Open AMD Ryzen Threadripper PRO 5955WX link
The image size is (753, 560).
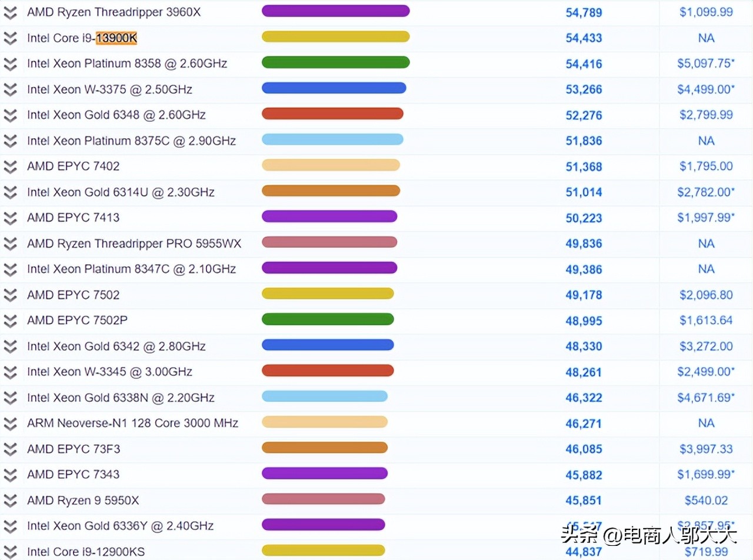point(134,243)
